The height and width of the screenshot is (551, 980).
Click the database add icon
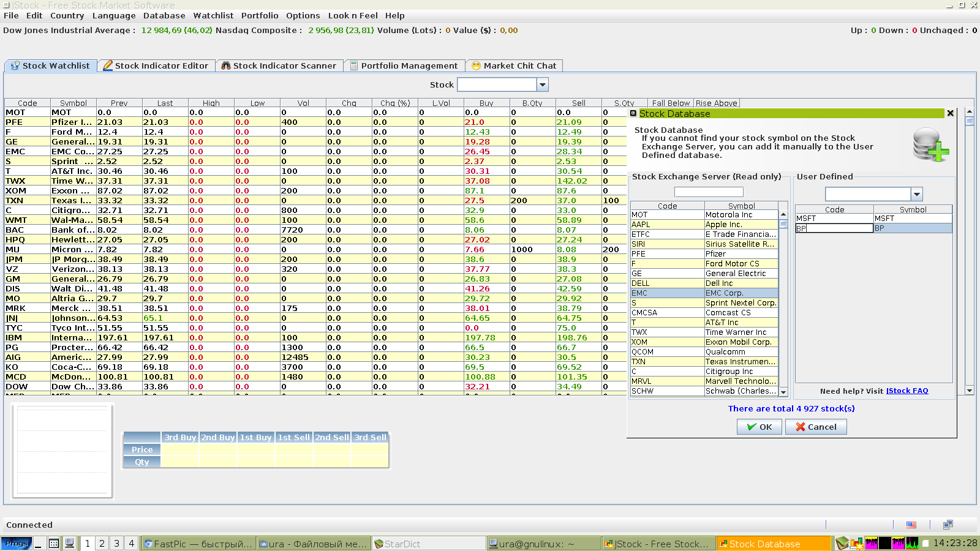pyautogui.click(x=930, y=144)
